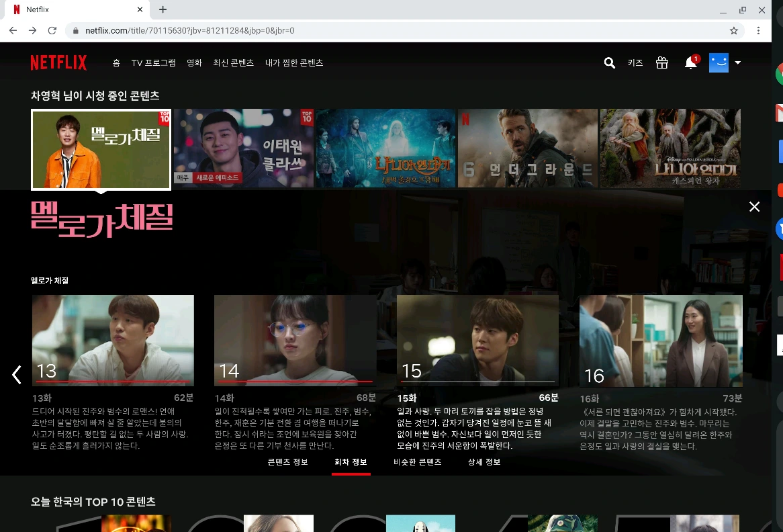Switch to 콘텐츠 정보 tab
Image resolution: width=783 pixels, height=532 pixels.
[287, 462]
